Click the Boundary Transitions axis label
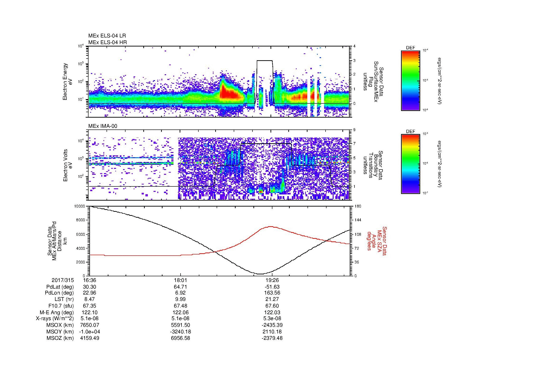555x392 pixels. 373,166
